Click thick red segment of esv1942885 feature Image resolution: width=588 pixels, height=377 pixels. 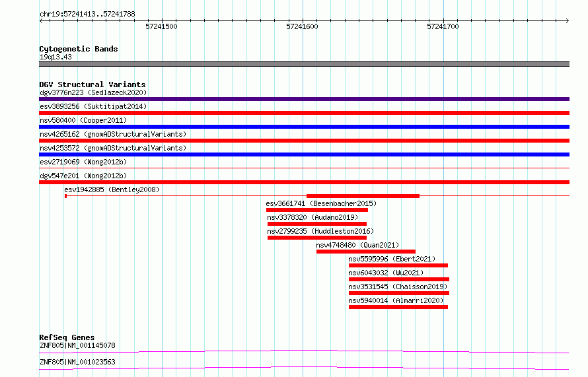click(363, 196)
